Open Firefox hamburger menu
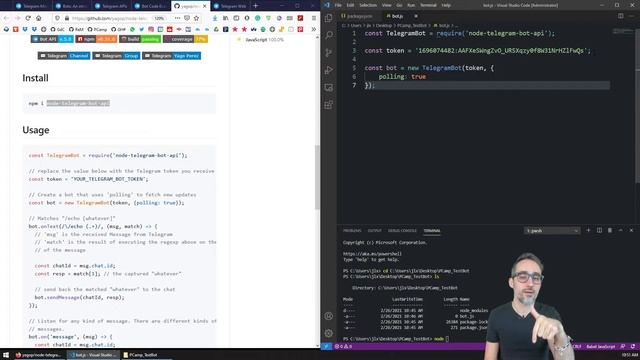The image size is (640, 360). click(x=313, y=18)
